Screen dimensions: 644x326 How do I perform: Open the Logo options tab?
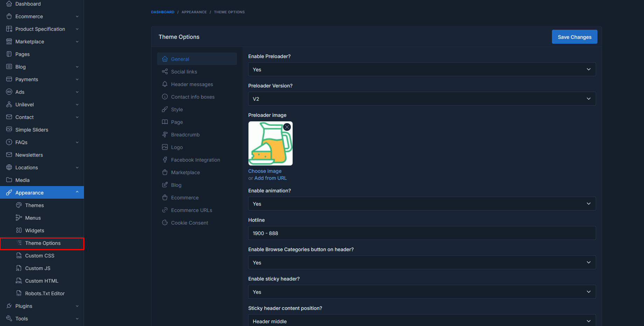[177, 147]
